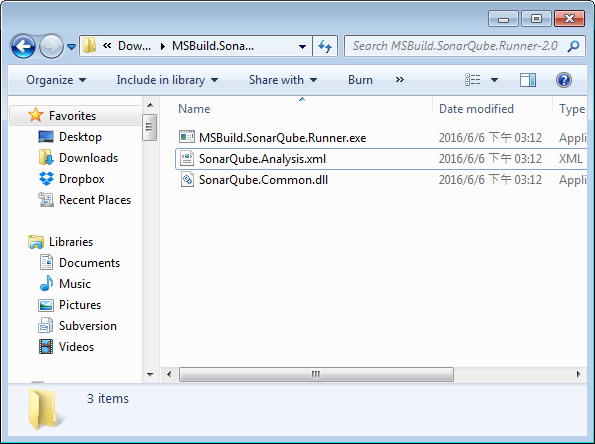Expand the arrow after Dow... breadcrumb
This screenshot has height=444, width=595.
(x=162, y=46)
